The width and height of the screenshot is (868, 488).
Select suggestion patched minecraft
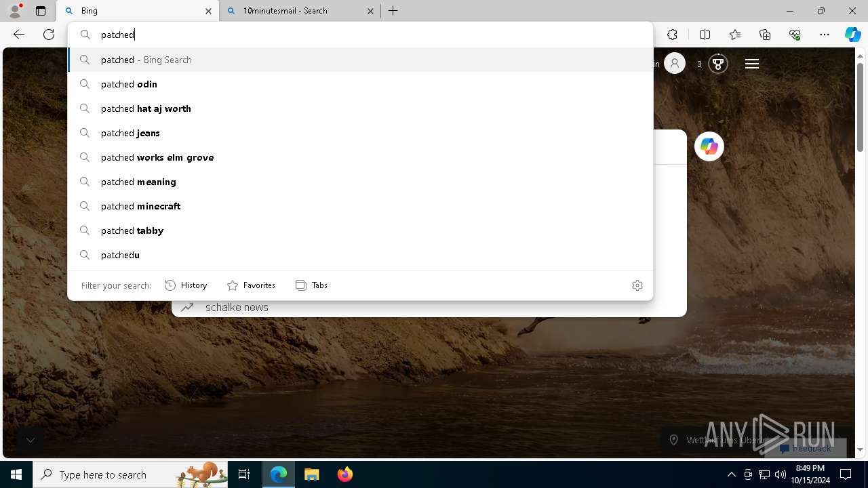point(360,206)
